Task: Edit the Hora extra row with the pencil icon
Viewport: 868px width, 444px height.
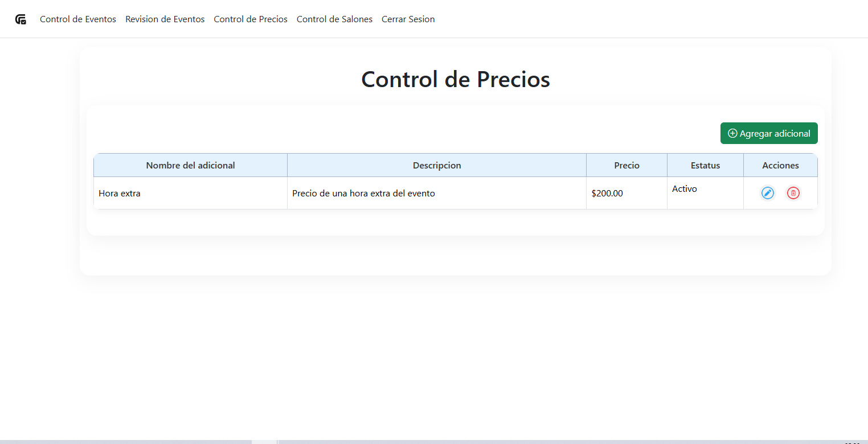Action: (768, 193)
